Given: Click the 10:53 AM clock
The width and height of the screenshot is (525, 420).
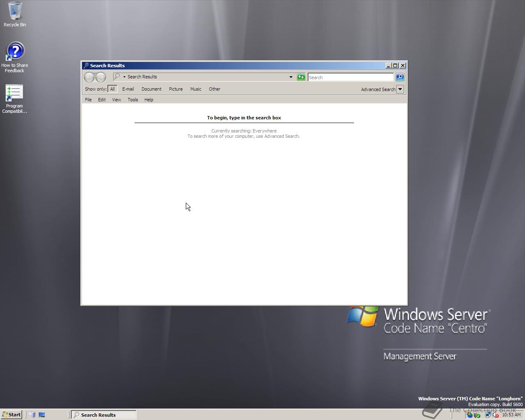Looking at the screenshot, I should tap(511, 415).
